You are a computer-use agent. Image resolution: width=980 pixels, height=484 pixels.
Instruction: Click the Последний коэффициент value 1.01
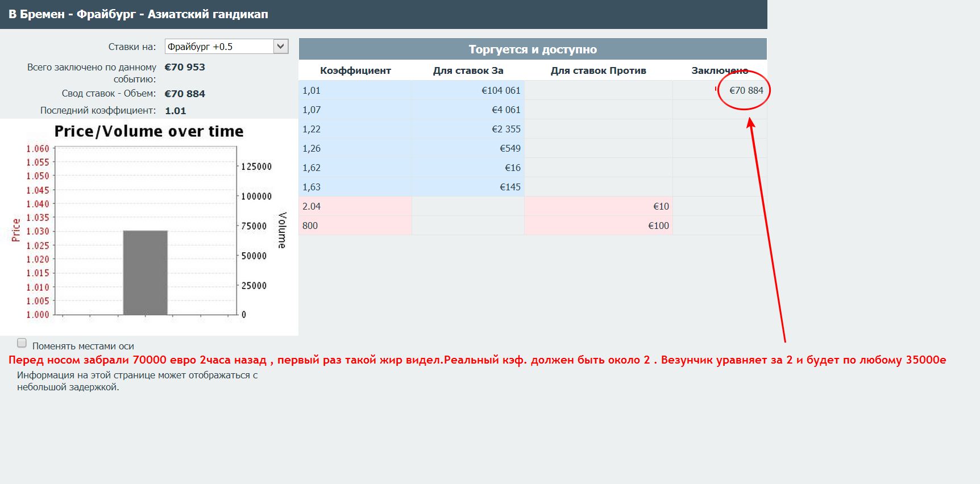click(176, 111)
